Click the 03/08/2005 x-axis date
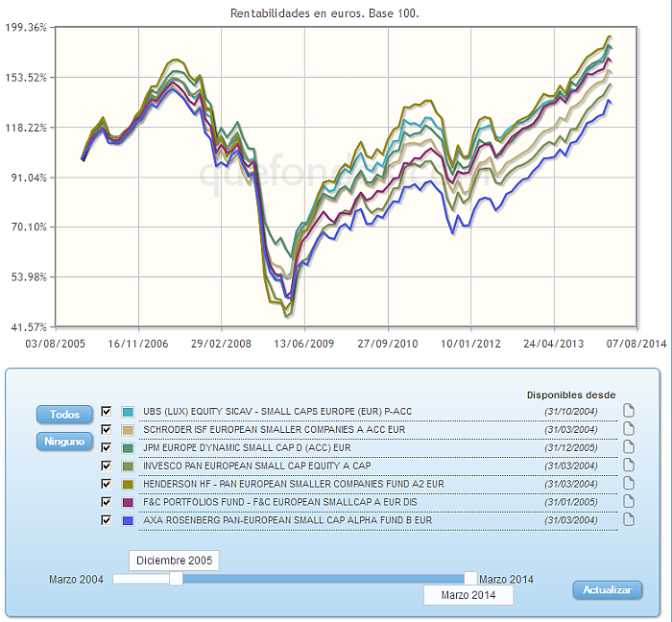 [x=56, y=344]
